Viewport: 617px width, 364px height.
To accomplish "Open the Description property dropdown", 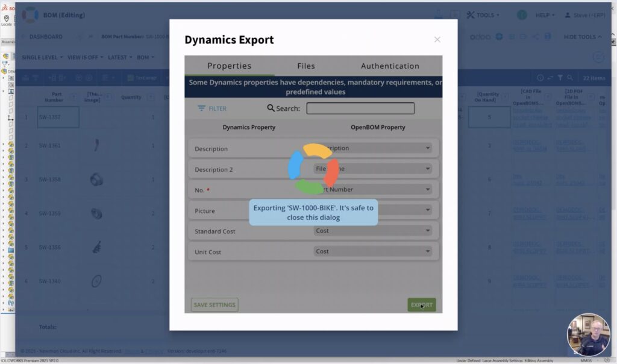I will tap(372, 148).
